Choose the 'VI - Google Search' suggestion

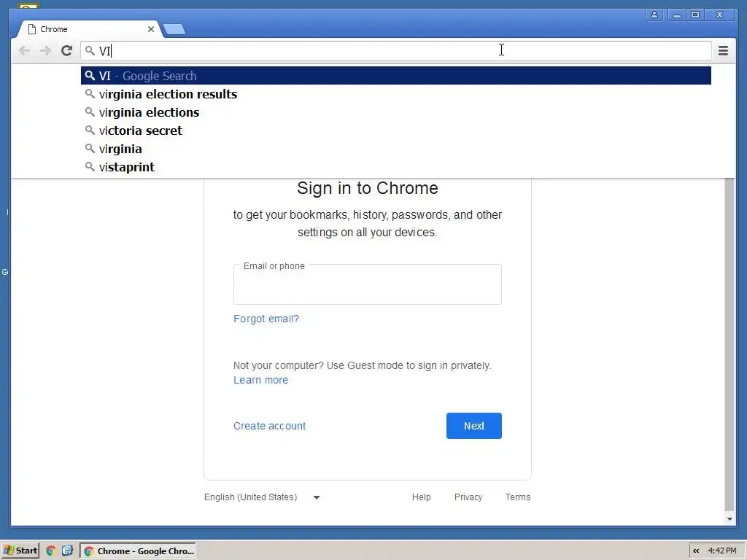coord(395,76)
